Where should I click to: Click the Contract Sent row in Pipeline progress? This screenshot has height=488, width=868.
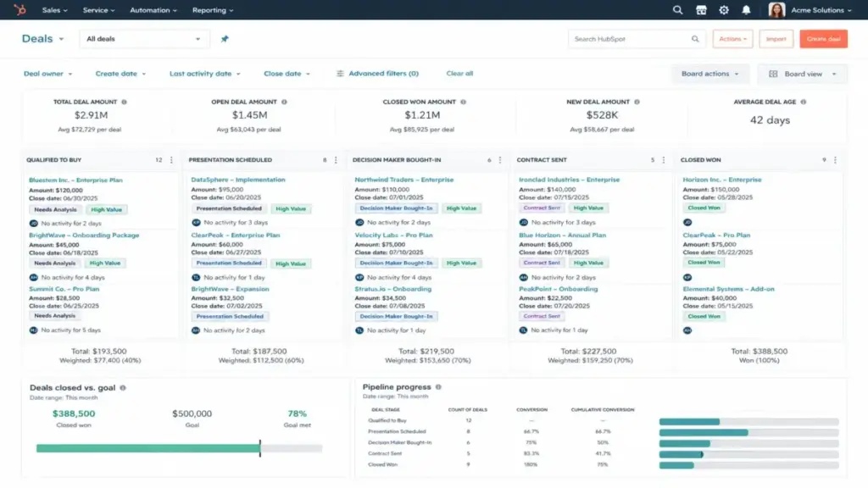(604, 454)
